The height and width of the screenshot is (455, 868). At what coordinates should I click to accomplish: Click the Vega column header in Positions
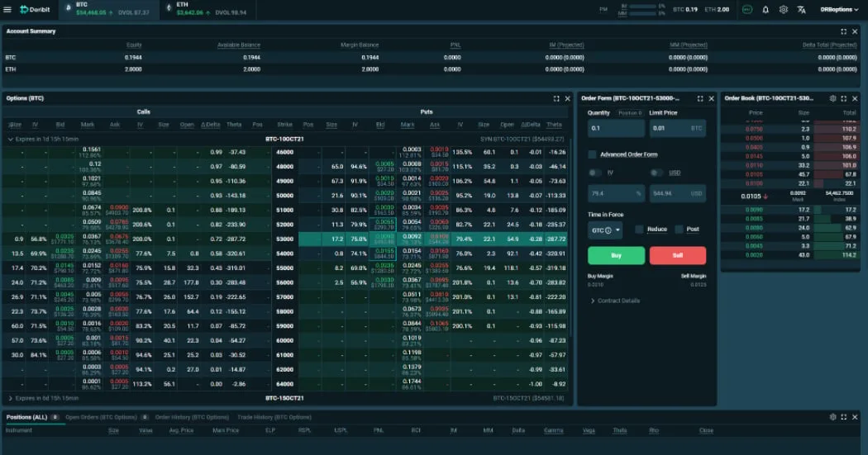point(589,430)
